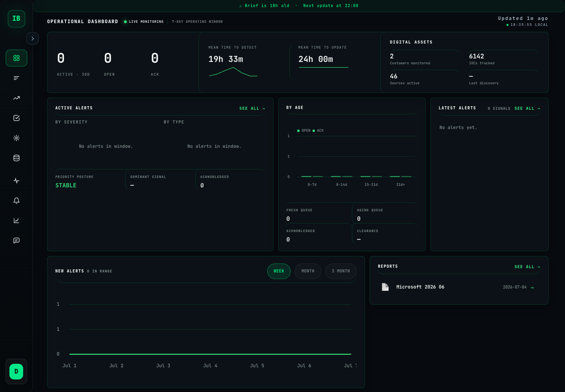Open the chat message icon in sidebar
The image size is (565, 392).
(16, 241)
